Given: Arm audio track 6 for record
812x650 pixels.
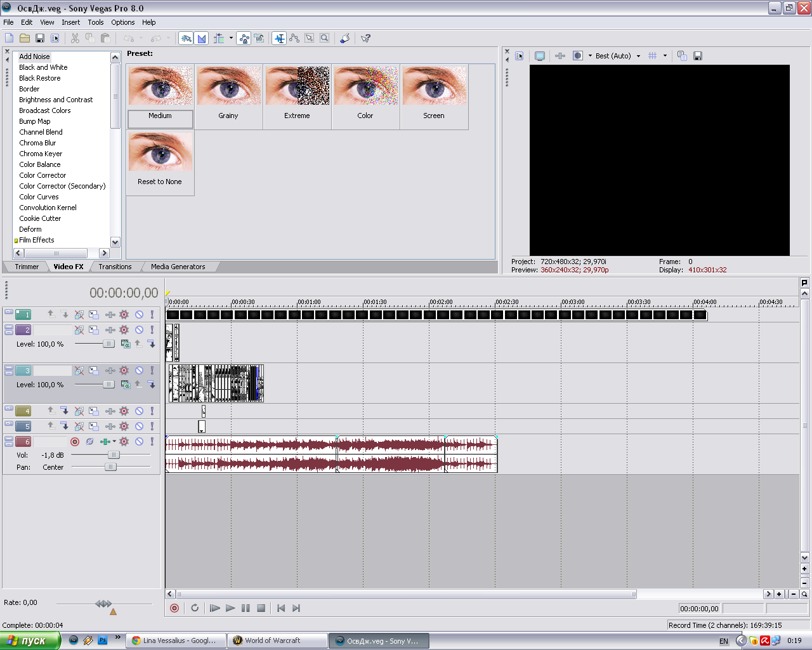Looking at the screenshot, I should (x=75, y=442).
